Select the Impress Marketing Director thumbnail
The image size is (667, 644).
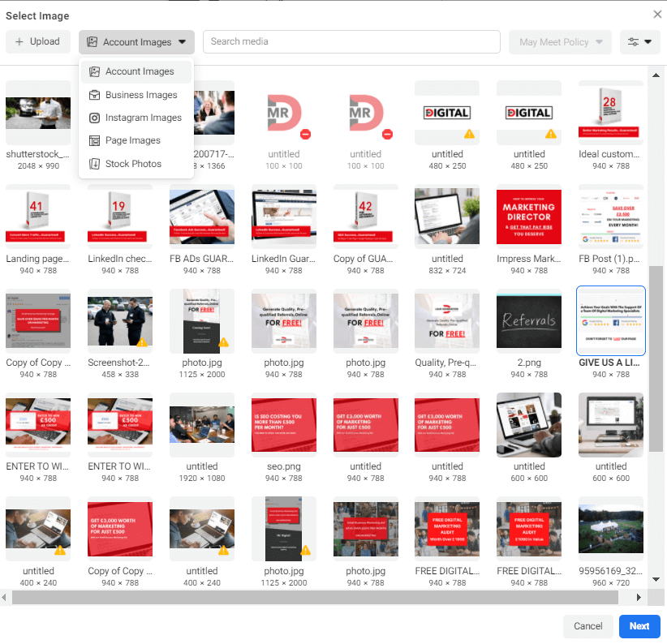point(529,219)
